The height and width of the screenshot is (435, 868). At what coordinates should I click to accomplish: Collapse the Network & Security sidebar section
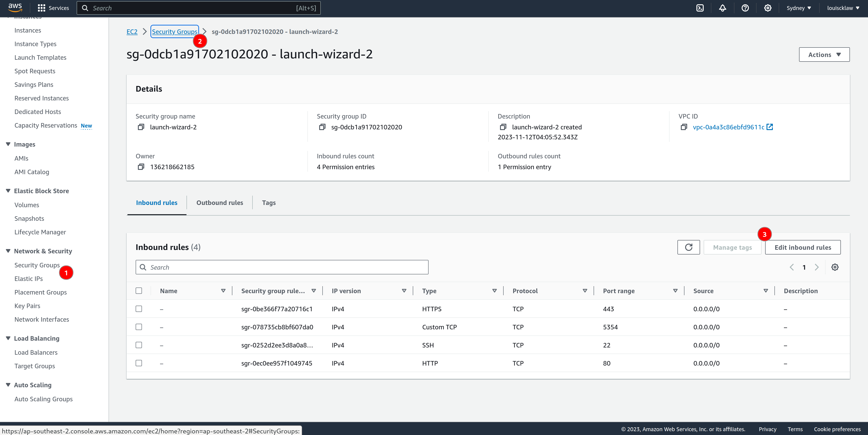tap(8, 251)
